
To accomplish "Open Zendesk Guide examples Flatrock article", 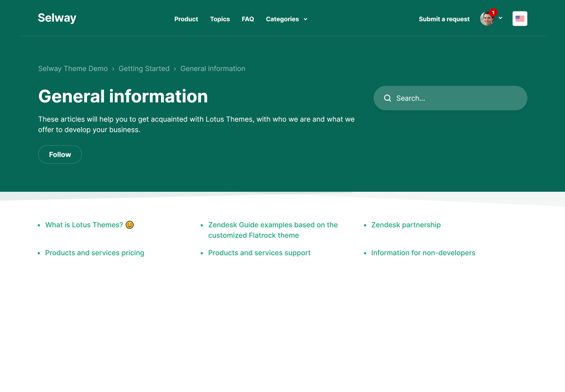I will [x=273, y=230].
